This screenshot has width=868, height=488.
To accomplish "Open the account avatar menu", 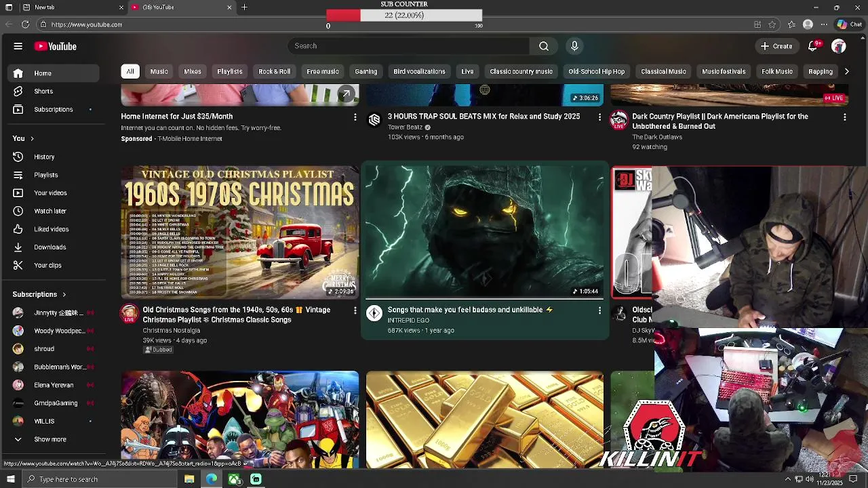I will tap(839, 46).
